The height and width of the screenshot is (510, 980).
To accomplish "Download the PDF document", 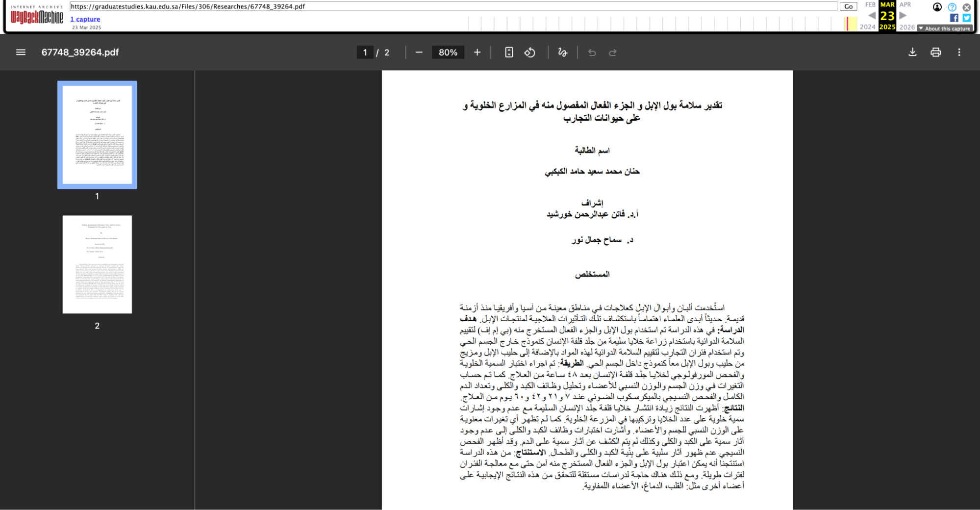I will (912, 52).
